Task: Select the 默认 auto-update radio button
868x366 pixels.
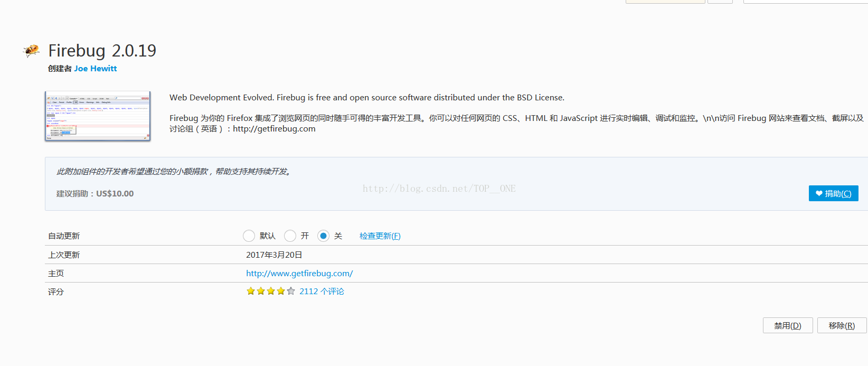Action: 249,236
